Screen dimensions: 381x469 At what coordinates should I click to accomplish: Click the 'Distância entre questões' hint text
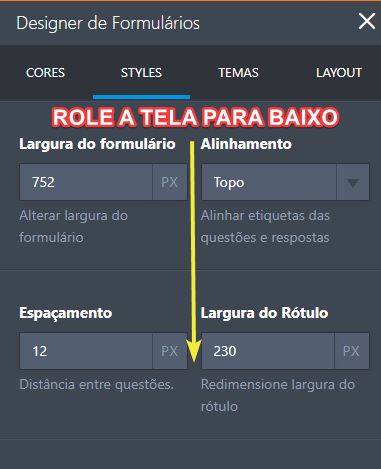coord(97,384)
